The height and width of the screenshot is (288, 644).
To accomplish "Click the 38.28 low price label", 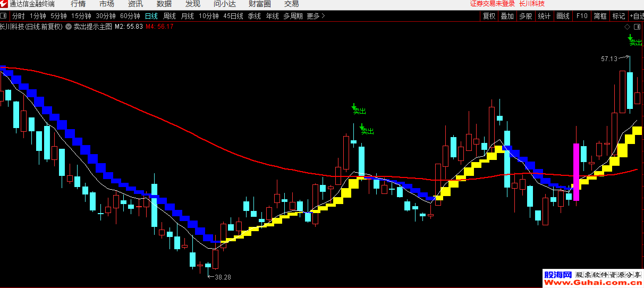I will (x=223, y=277).
